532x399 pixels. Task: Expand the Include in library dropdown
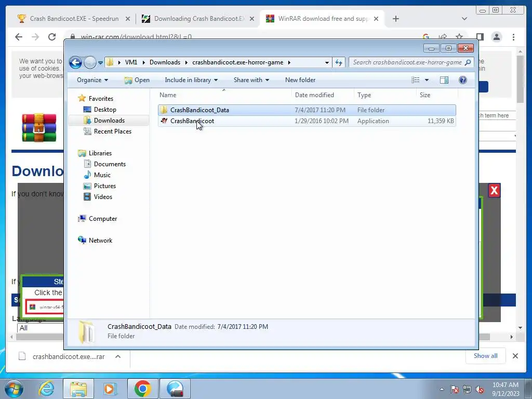click(191, 80)
